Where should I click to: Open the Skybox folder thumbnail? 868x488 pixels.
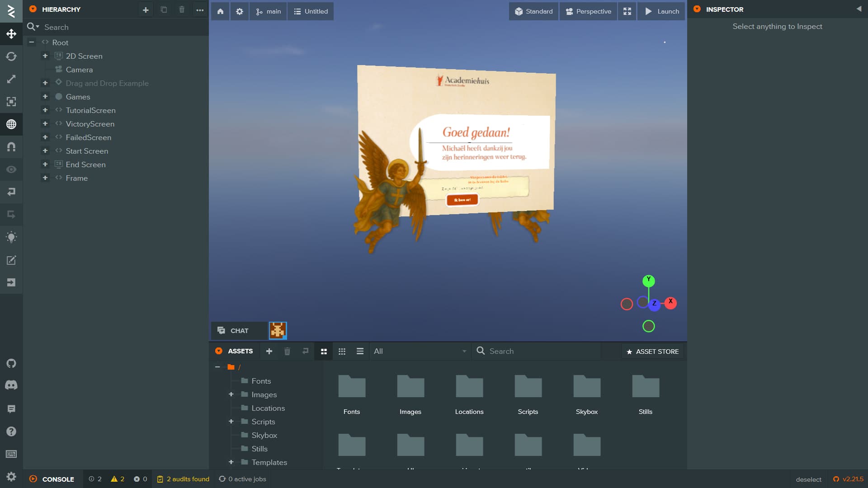point(587,394)
